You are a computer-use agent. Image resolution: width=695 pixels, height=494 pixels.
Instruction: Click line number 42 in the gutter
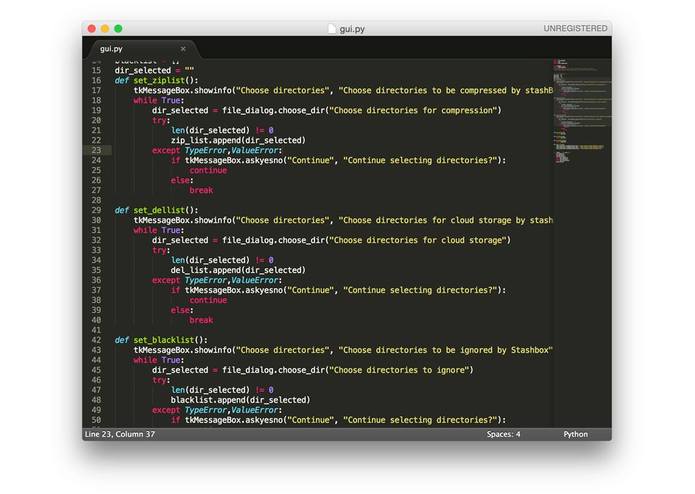96,340
